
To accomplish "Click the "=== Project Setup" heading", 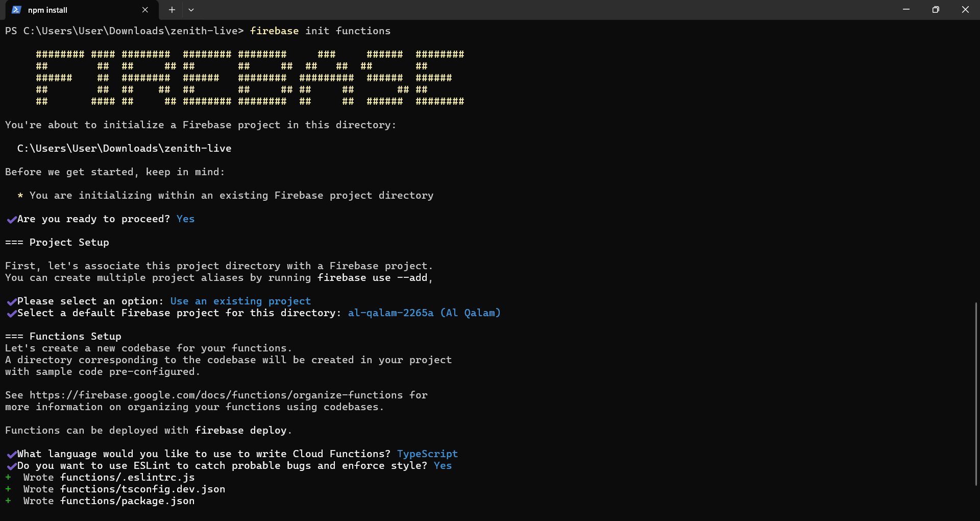I will (x=57, y=243).
